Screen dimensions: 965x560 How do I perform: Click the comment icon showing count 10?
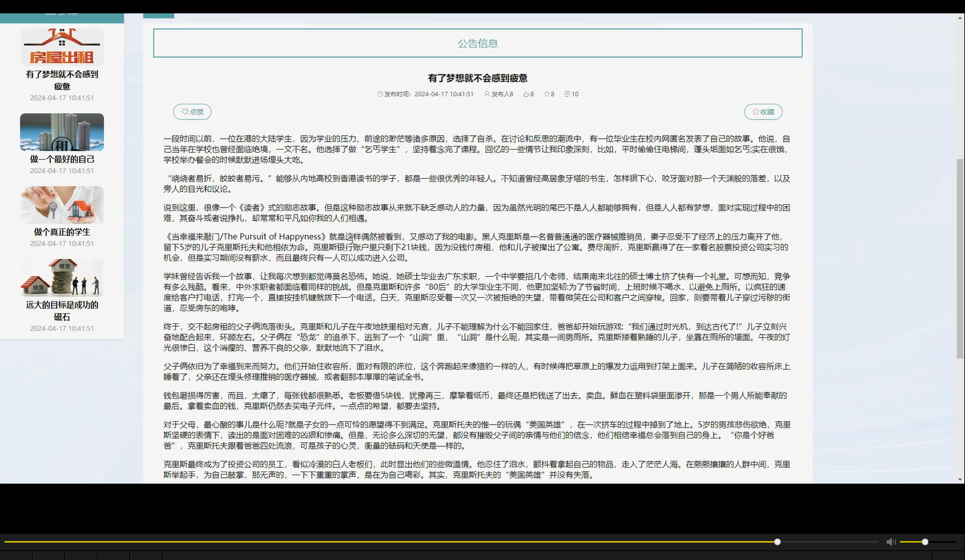click(x=565, y=94)
